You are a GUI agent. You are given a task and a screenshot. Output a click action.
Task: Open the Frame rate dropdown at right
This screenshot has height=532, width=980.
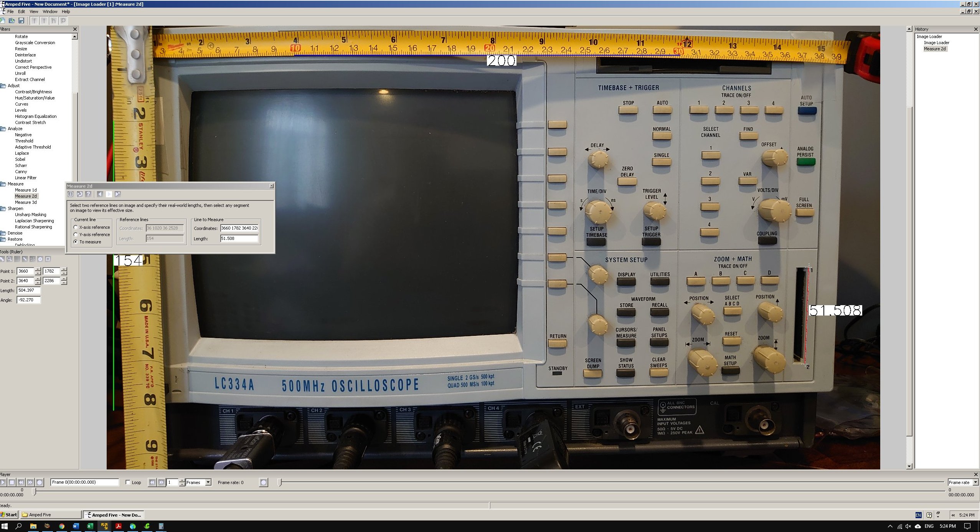click(975, 482)
